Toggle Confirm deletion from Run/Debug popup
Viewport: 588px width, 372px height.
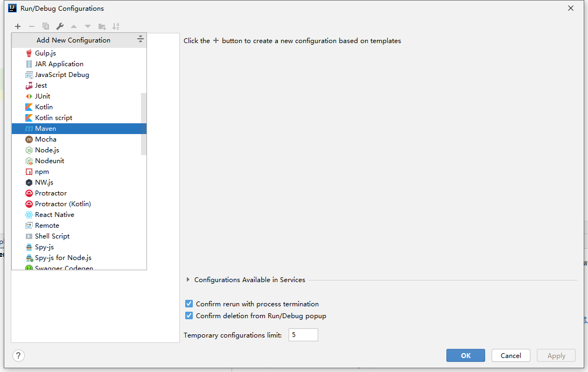point(189,316)
